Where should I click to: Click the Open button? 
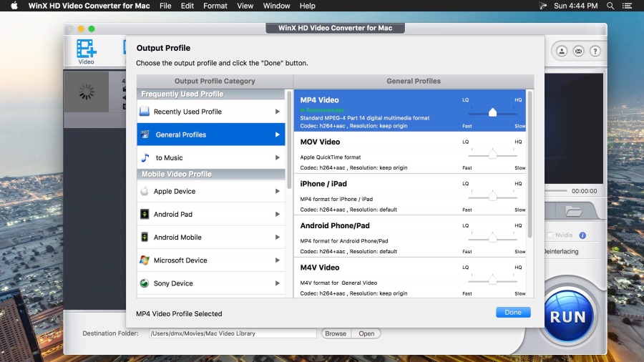[x=366, y=333]
